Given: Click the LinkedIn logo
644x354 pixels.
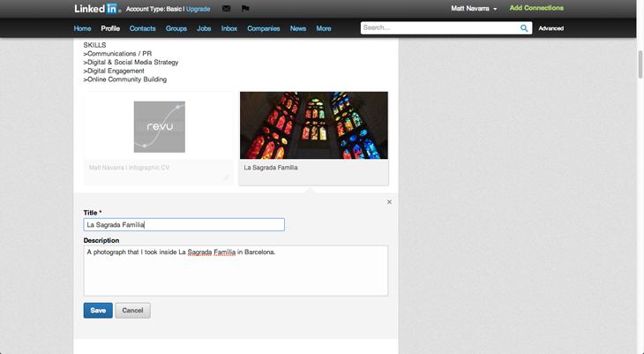Looking at the screenshot, I should pyautogui.click(x=96, y=9).
